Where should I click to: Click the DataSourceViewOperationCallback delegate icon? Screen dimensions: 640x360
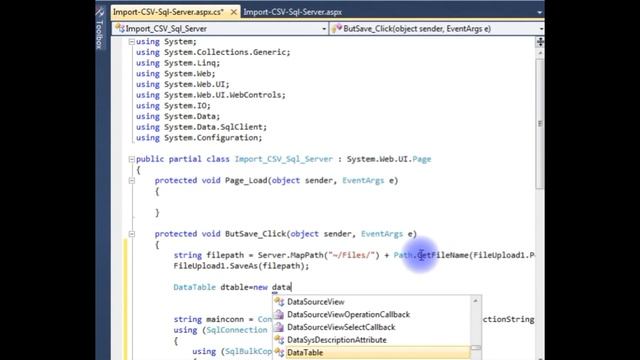(x=279, y=314)
